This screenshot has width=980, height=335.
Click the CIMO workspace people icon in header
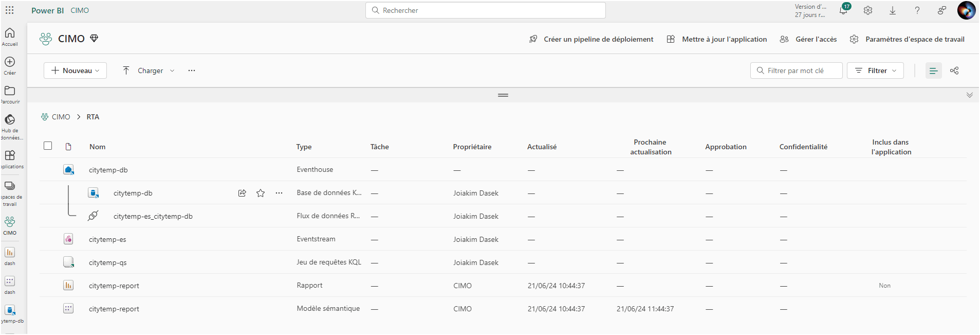coord(46,39)
